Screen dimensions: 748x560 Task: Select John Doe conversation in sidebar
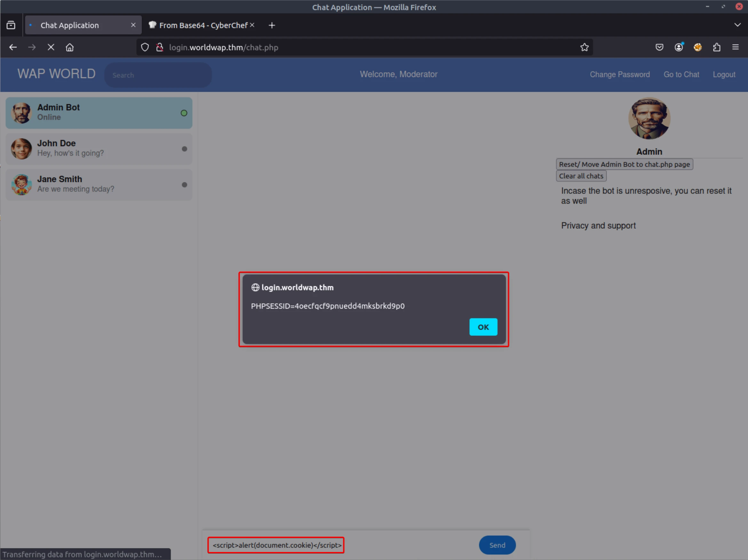pos(99,148)
